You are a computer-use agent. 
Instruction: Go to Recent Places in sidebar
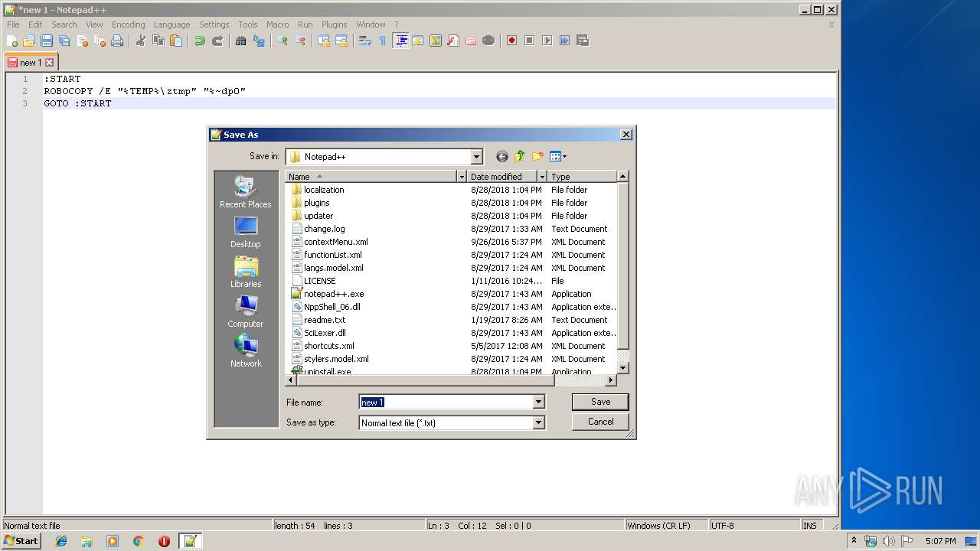point(246,192)
